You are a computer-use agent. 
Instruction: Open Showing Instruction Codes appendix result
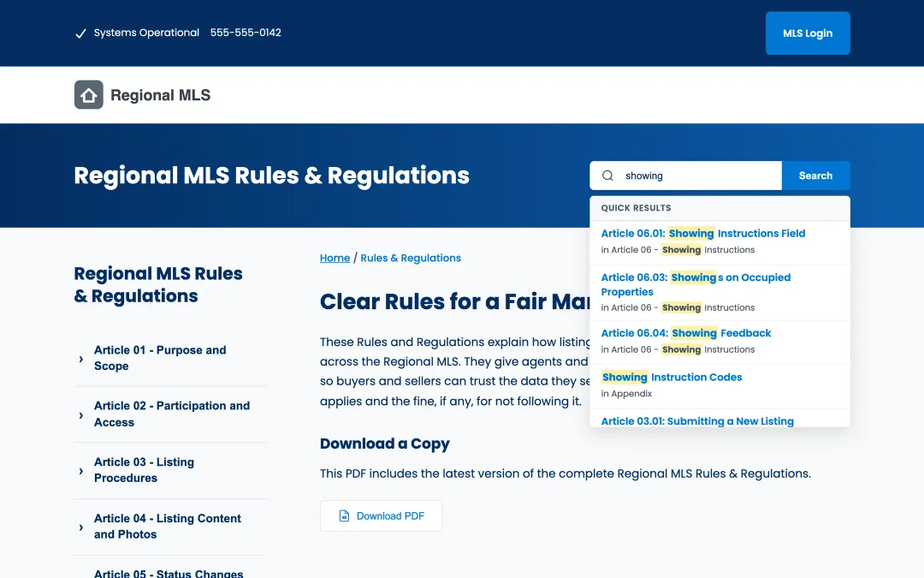pyautogui.click(x=672, y=378)
